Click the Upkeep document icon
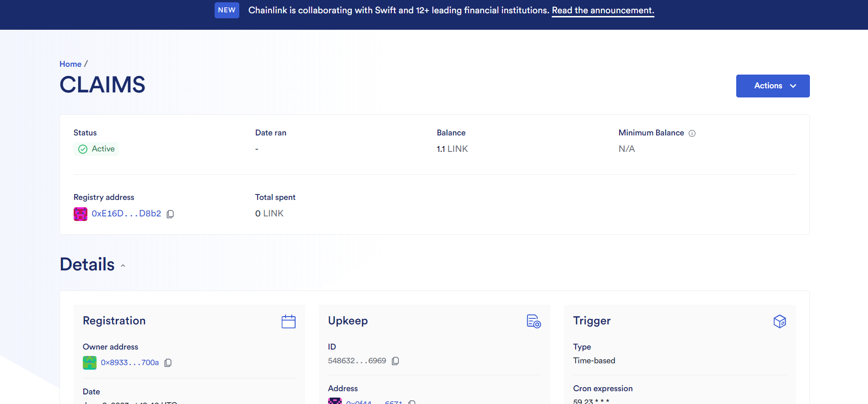 click(534, 321)
